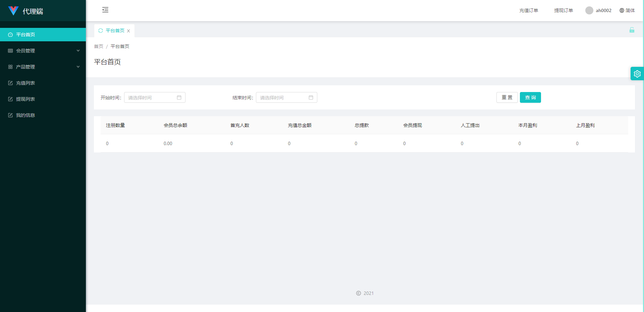
Task: Click the 代理端 logo
Action: pyautogui.click(x=13, y=11)
